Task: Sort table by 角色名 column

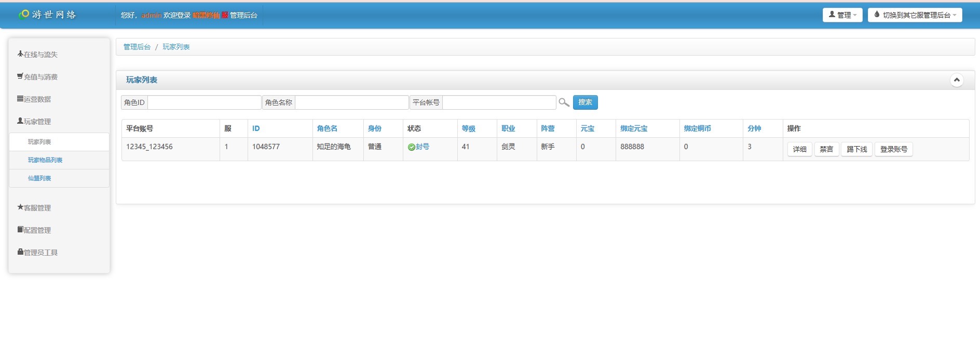Action: (x=327, y=128)
